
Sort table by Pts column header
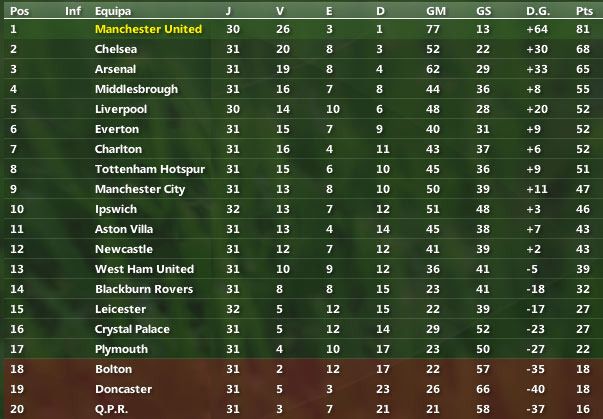(x=584, y=10)
